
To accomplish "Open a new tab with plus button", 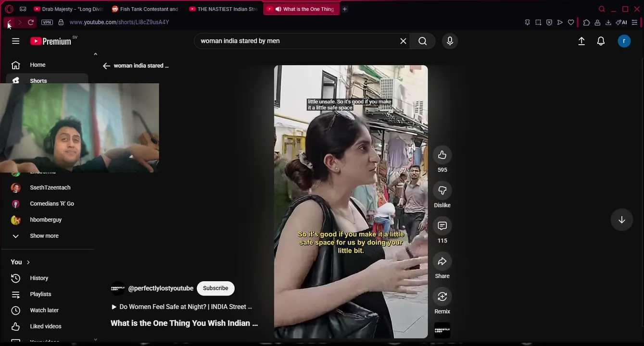I will tap(345, 9).
